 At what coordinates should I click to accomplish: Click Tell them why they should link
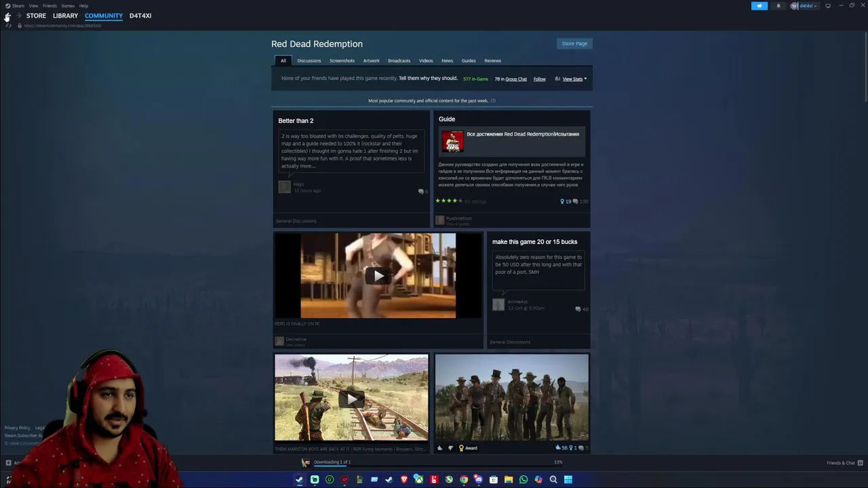428,79
